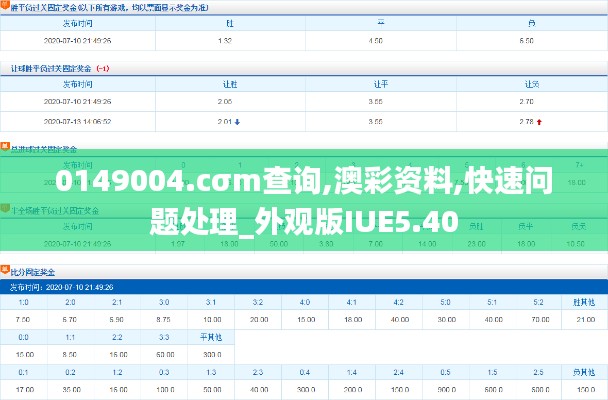
Task: Click the 让平 column header
Action: (x=381, y=84)
